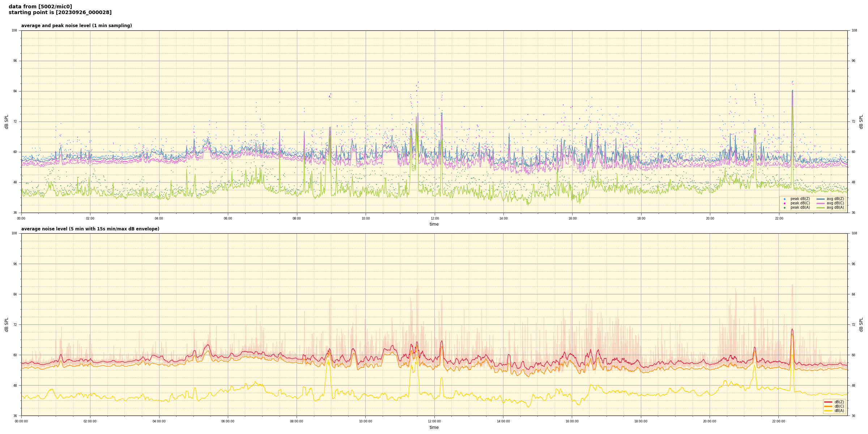The width and height of the screenshot is (868, 434).
Task: Click 'average and peak noise level' chart title
Action: tap(76, 26)
